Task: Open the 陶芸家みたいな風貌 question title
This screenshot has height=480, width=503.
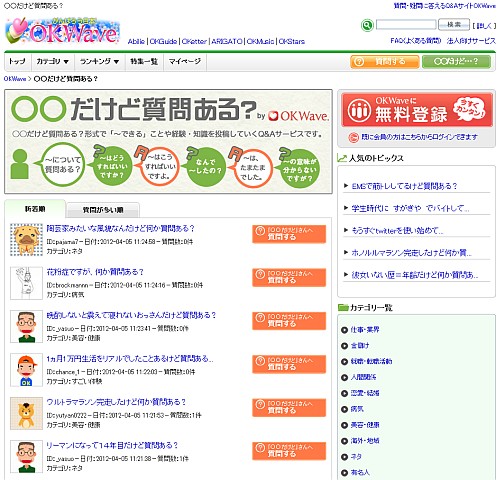Action: pos(120,229)
